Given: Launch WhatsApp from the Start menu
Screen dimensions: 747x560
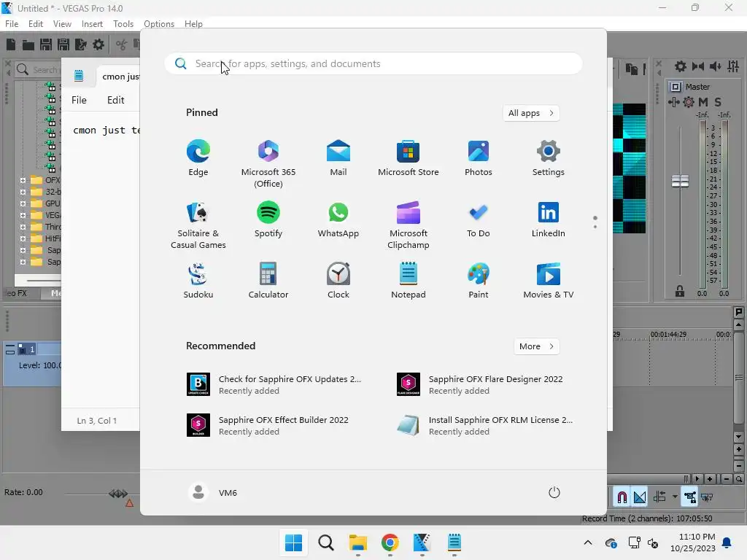Looking at the screenshot, I should point(338,219).
